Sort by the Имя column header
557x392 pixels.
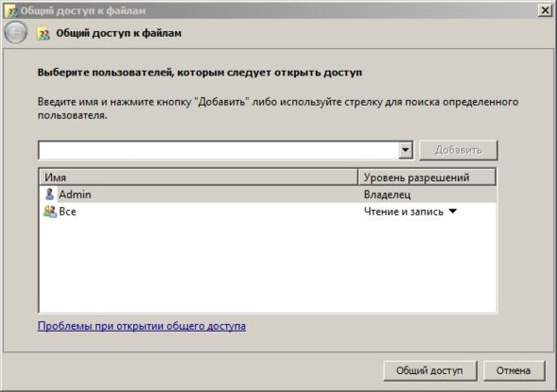(199, 177)
